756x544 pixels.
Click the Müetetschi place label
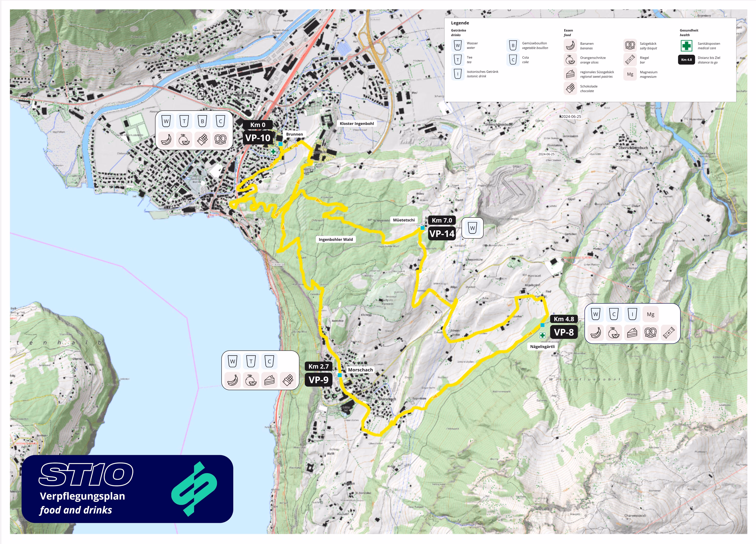point(404,220)
